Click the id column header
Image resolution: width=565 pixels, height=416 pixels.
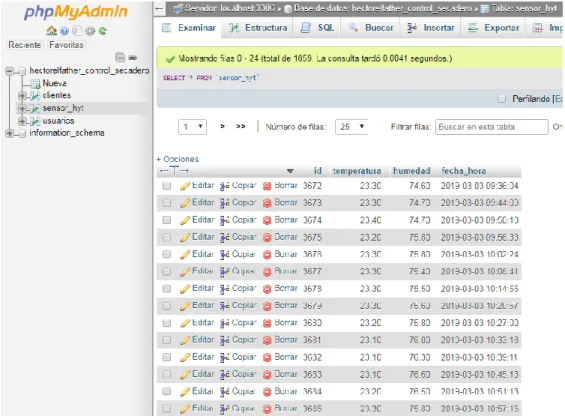click(x=318, y=171)
